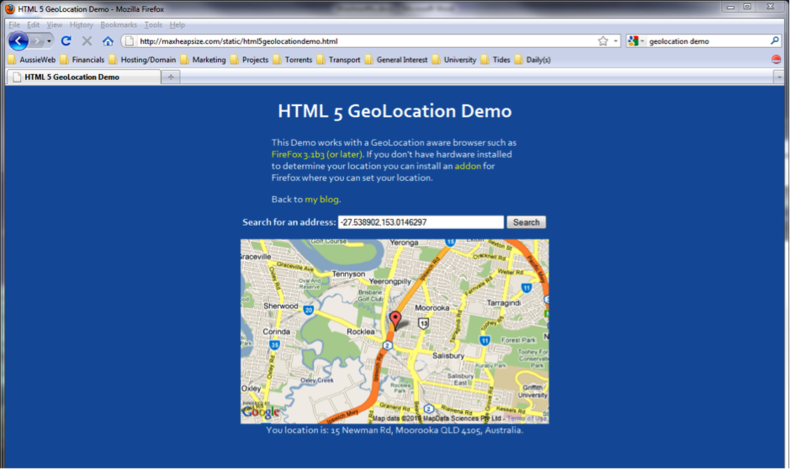The height and width of the screenshot is (469, 790).
Task: Open the Transport bookmark folder
Action: (x=339, y=59)
